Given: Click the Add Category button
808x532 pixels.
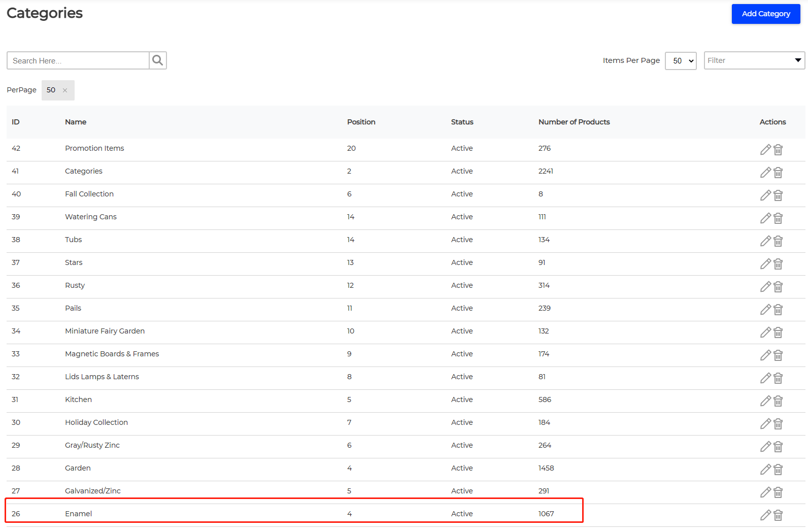Looking at the screenshot, I should (x=766, y=14).
